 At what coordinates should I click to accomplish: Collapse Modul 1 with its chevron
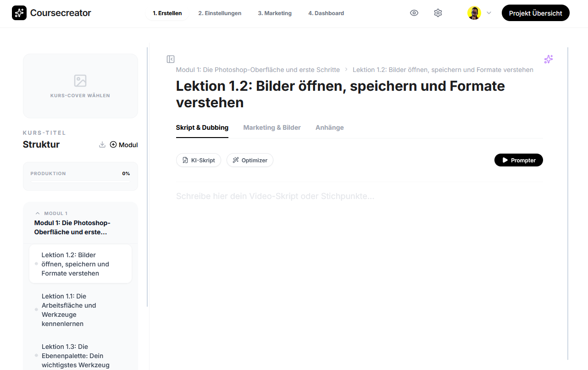[x=37, y=213]
